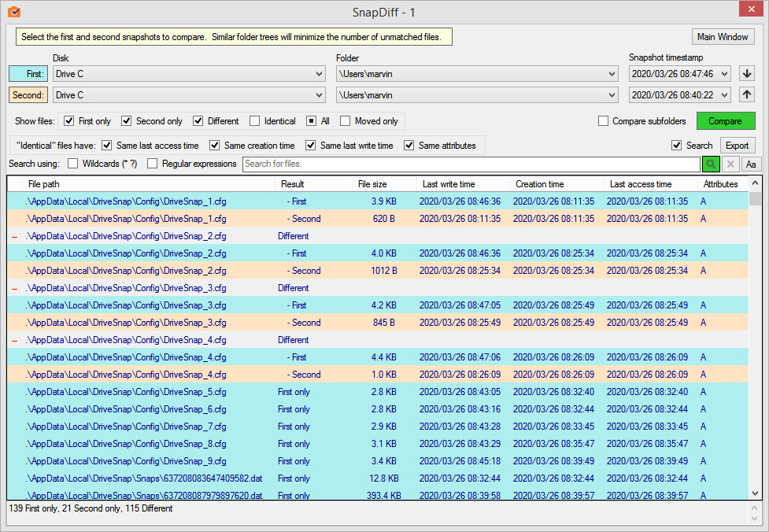Select 637208083647409582.dat row
The image size is (769, 532).
(x=378, y=478)
